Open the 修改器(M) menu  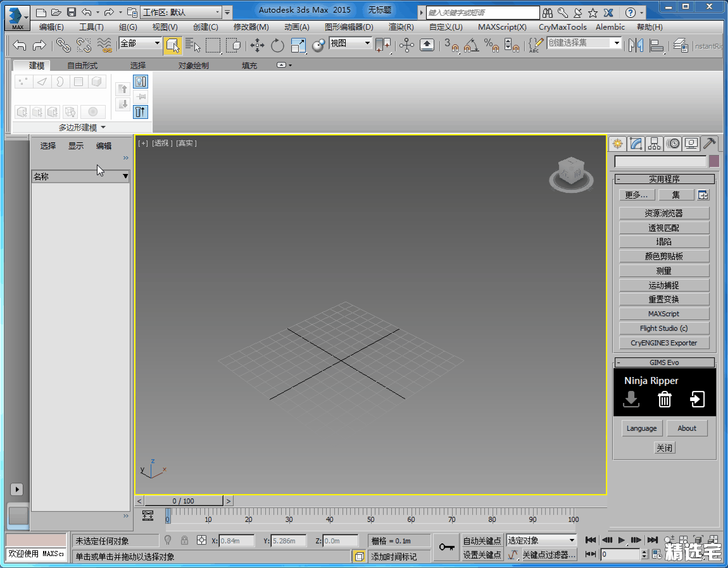251,27
